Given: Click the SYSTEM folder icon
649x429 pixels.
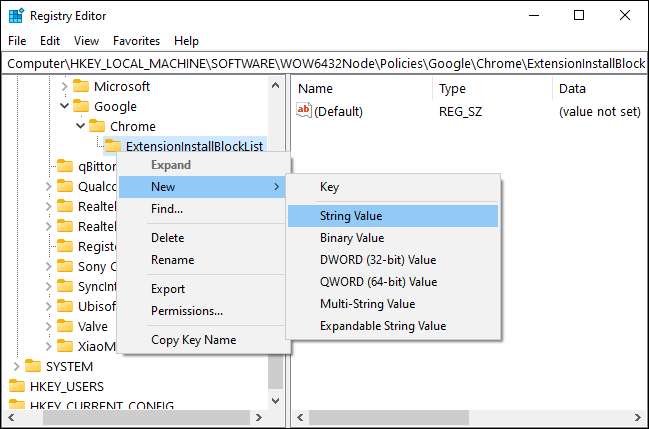Looking at the screenshot, I should click(x=33, y=366).
